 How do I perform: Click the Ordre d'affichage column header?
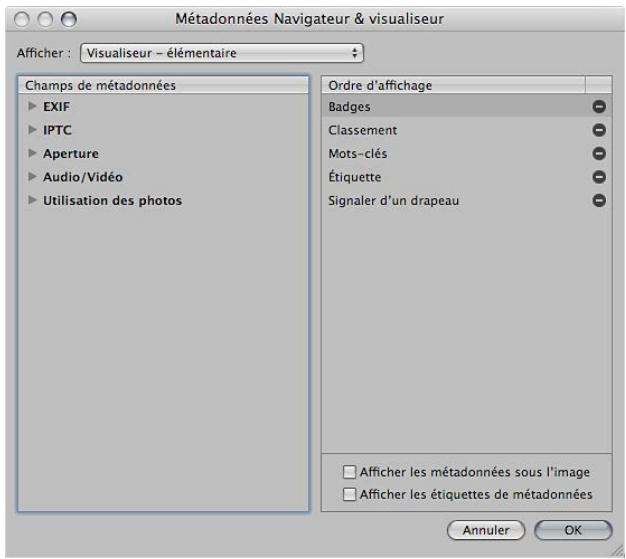(453, 85)
